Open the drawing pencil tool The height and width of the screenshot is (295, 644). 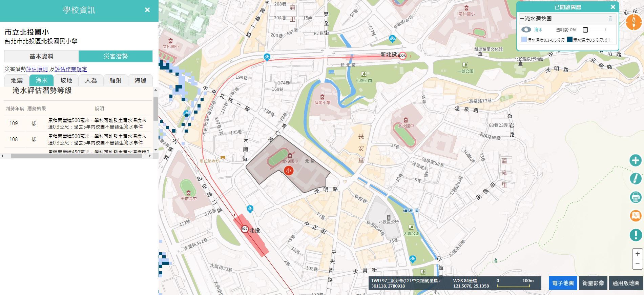[x=636, y=178]
